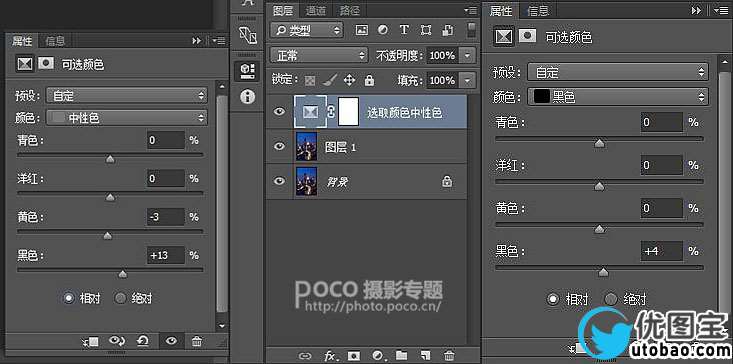Click view previous state icon, left panel

(117, 342)
